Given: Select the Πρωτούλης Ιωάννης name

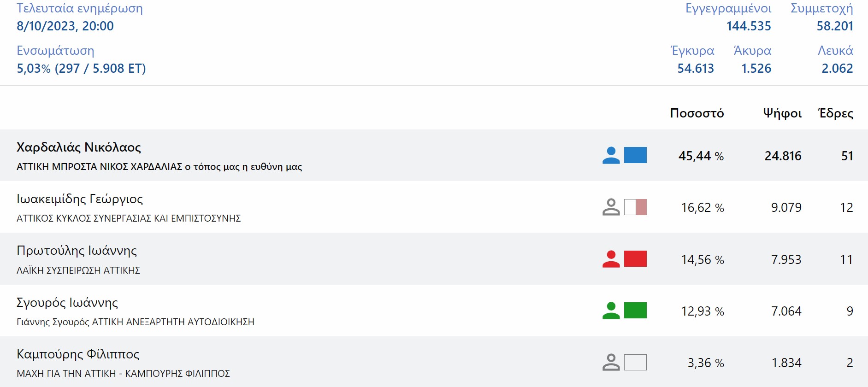Looking at the screenshot, I should 77,251.
